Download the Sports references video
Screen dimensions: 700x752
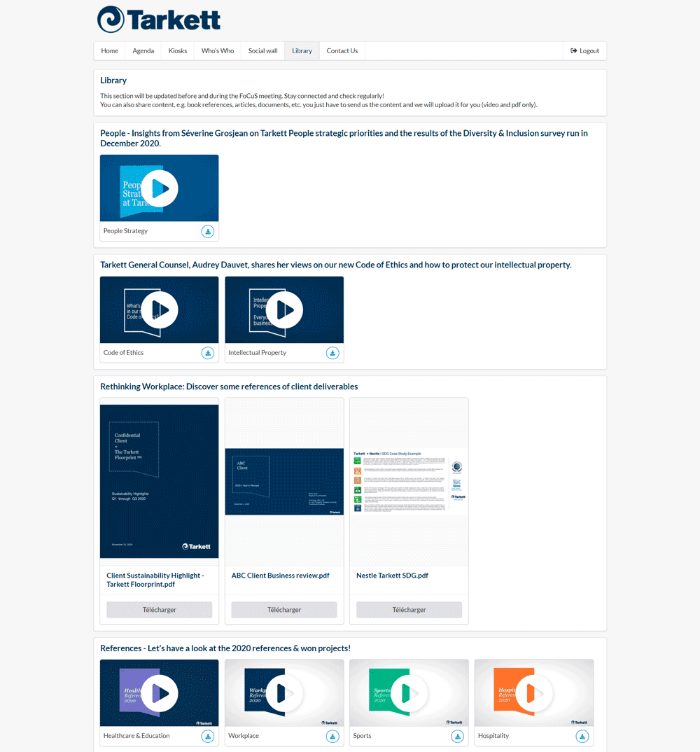click(x=457, y=737)
